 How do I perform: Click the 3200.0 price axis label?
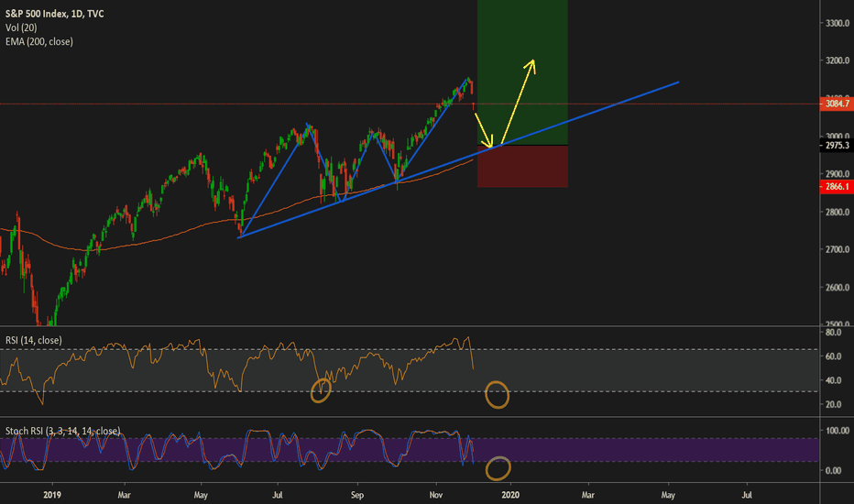click(x=838, y=60)
